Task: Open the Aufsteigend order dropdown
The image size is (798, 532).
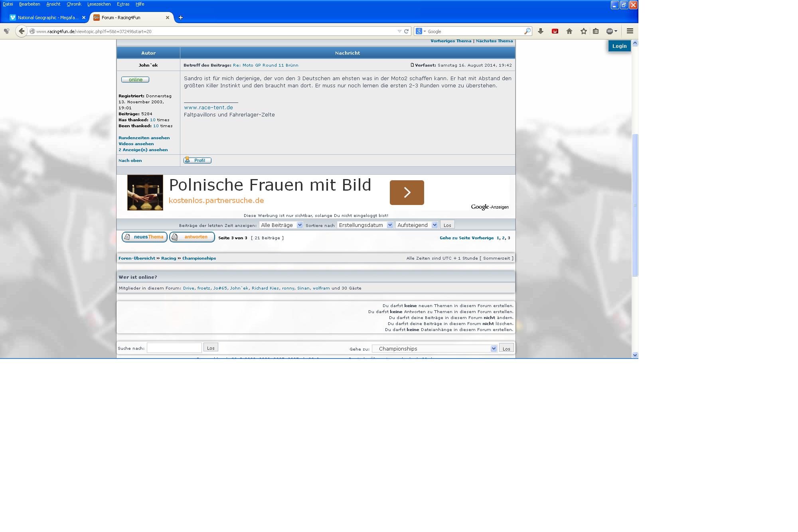Action: pos(417,225)
